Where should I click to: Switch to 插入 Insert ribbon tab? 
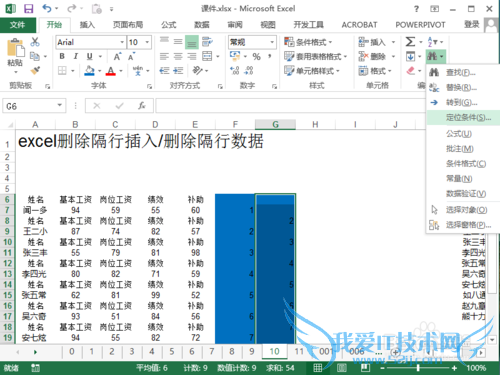(87, 25)
